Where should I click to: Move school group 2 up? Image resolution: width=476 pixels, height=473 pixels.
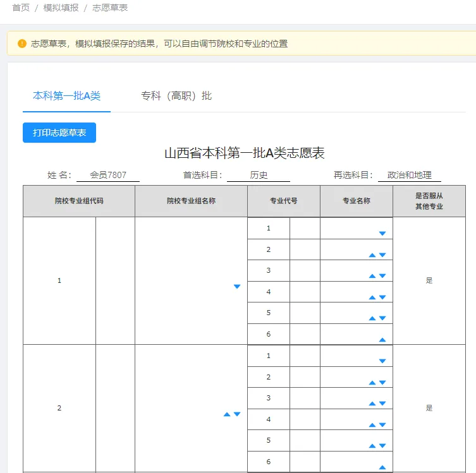227,414
